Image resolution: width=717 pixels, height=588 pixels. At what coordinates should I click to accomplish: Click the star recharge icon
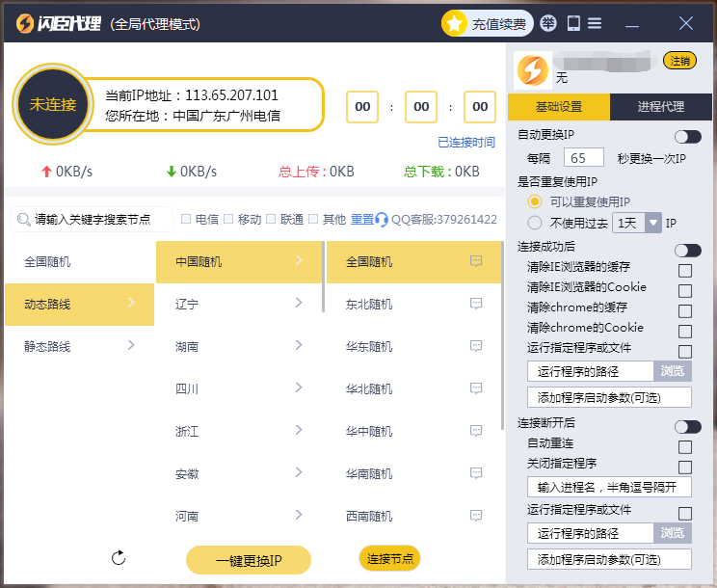(x=454, y=23)
